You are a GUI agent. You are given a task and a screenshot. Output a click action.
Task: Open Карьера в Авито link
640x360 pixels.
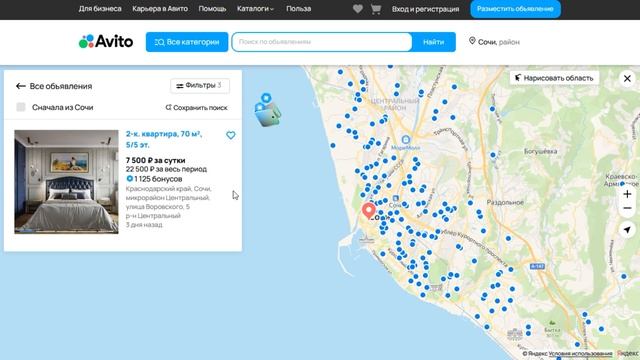click(x=160, y=9)
